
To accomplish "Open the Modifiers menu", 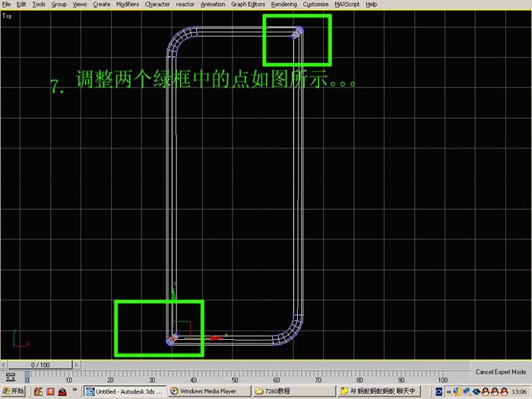I will pos(128,4).
